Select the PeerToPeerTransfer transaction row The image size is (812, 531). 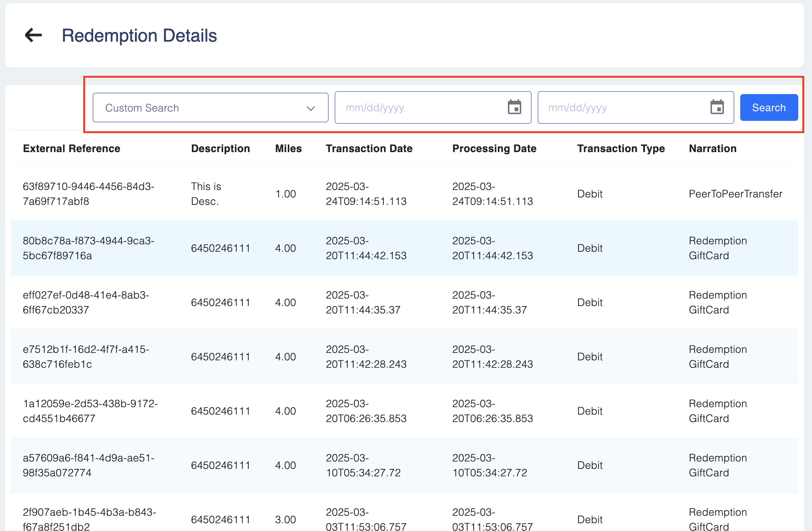404,194
